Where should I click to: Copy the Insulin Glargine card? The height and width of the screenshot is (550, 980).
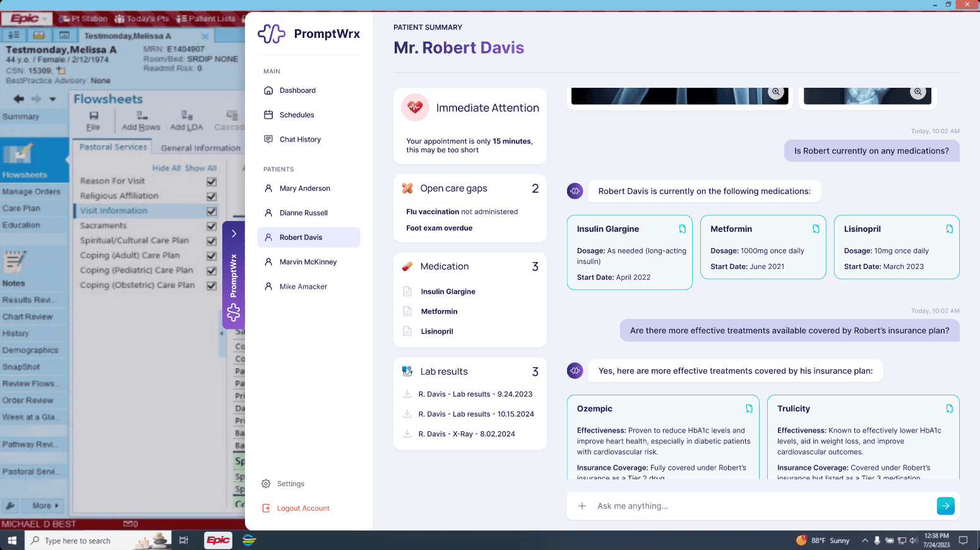[682, 229]
